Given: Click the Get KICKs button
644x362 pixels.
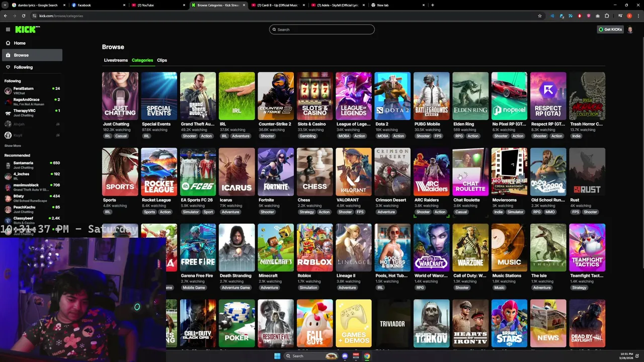Looking at the screenshot, I should pyautogui.click(x=610, y=30).
